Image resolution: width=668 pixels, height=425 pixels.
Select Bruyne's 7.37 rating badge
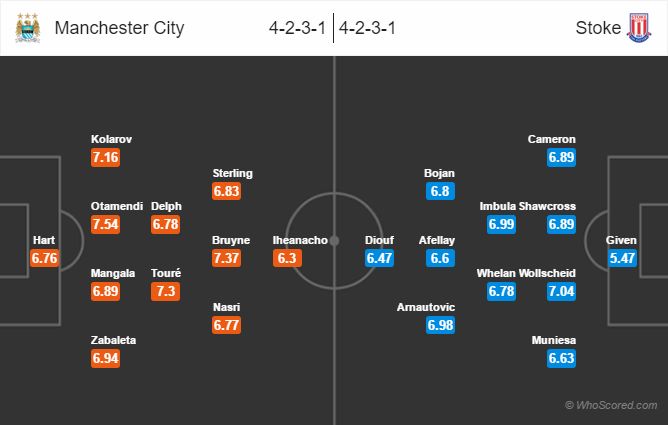coord(227,258)
